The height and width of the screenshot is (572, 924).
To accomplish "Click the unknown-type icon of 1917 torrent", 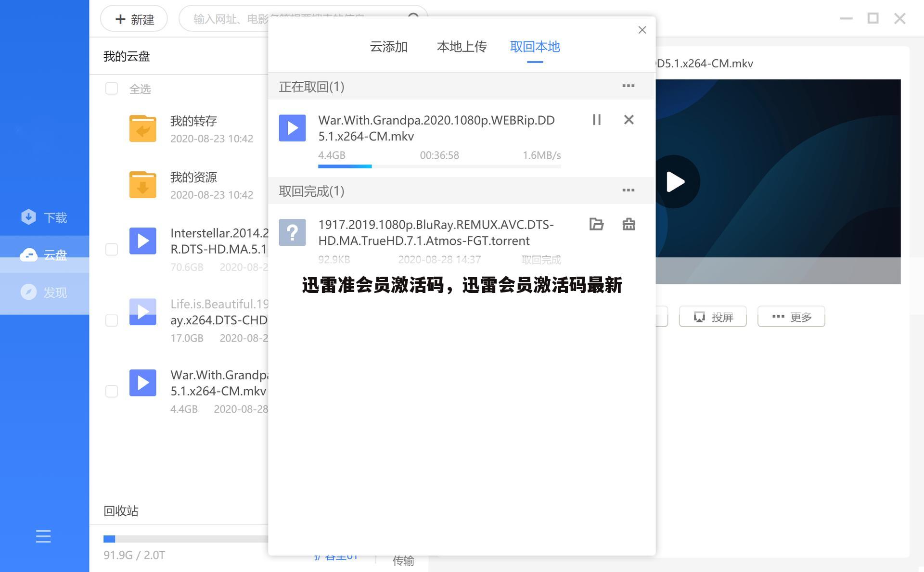I will [293, 232].
